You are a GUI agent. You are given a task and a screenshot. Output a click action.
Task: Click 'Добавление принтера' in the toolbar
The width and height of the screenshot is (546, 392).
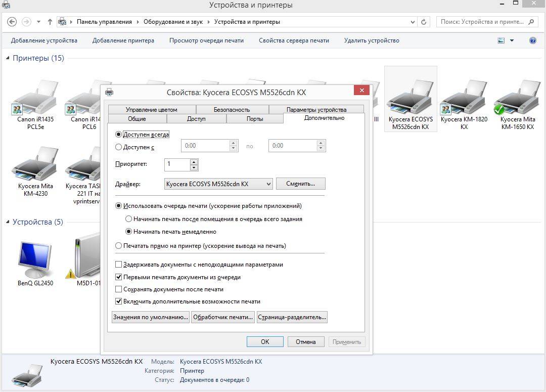coord(123,40)
